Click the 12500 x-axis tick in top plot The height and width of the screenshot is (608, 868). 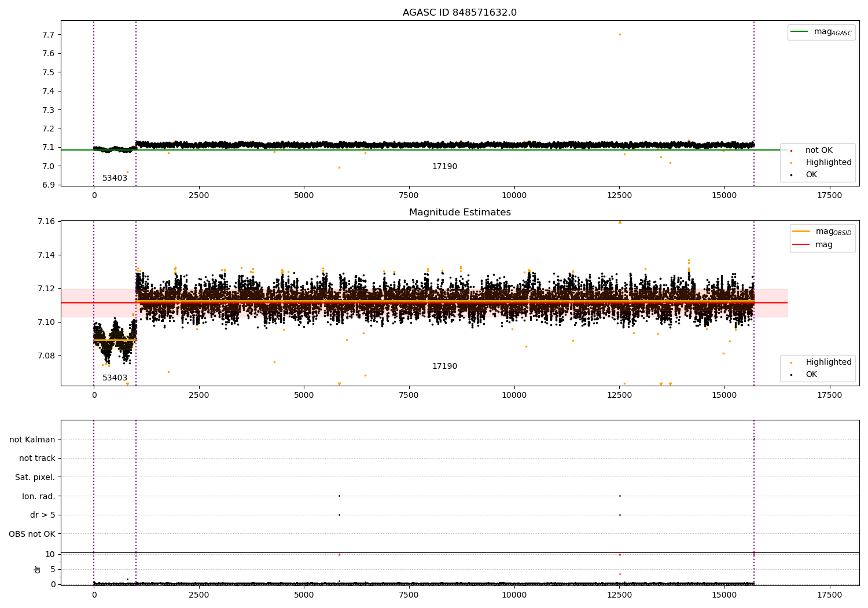tap(619, 196)
